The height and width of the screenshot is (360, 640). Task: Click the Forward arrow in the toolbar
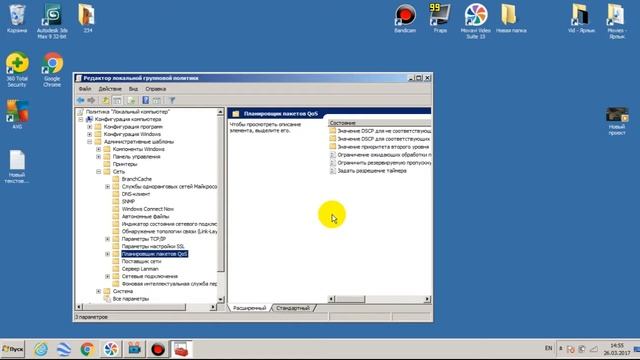pyautogui.click(x=91, y=100)
